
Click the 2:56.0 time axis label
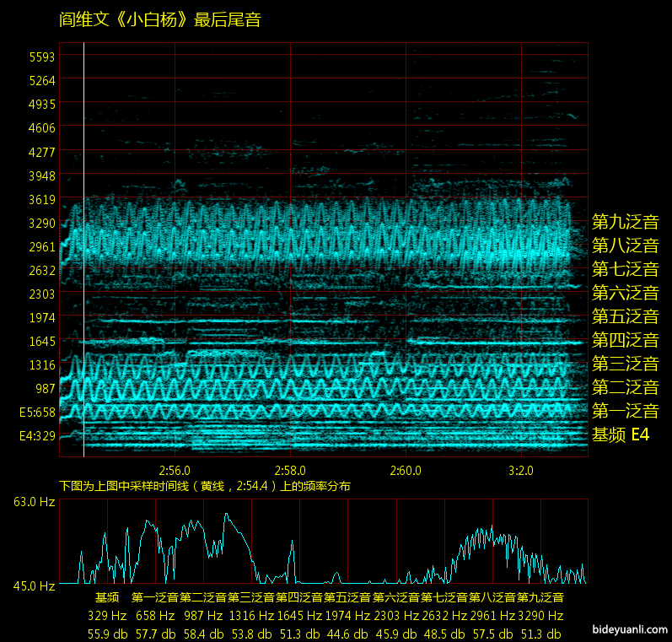tap(175, 469)
